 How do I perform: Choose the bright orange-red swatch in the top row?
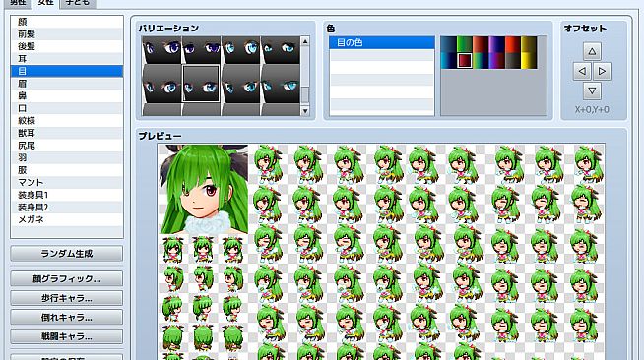(x=513, y=44)
